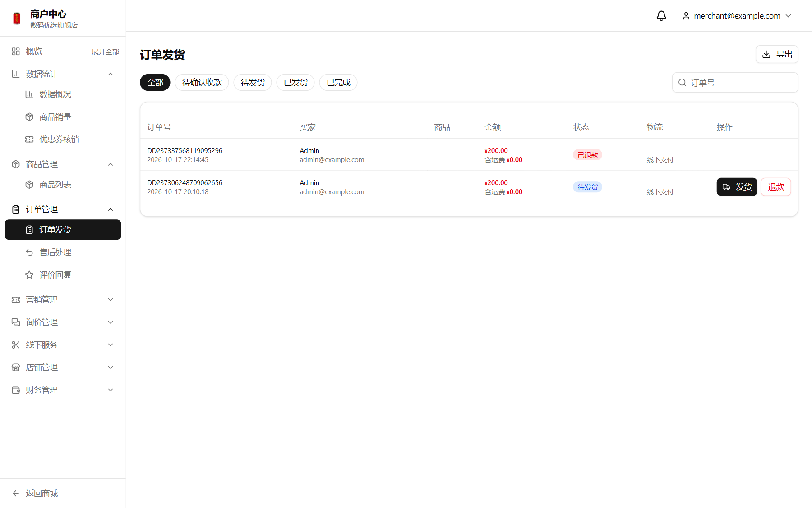Switch to the 已完成 tab
This screenshot has height=508, width=812.
click(x=338, y=83)
